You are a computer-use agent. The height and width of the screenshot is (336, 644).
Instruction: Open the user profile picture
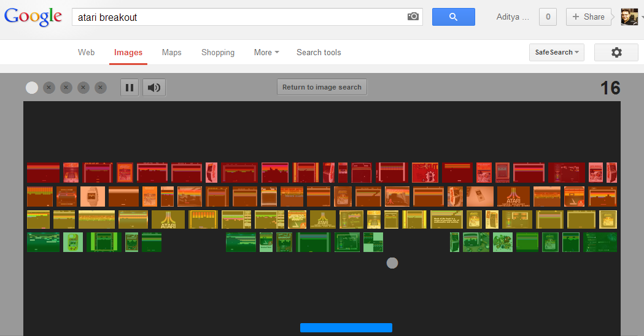tap(629, 17)
